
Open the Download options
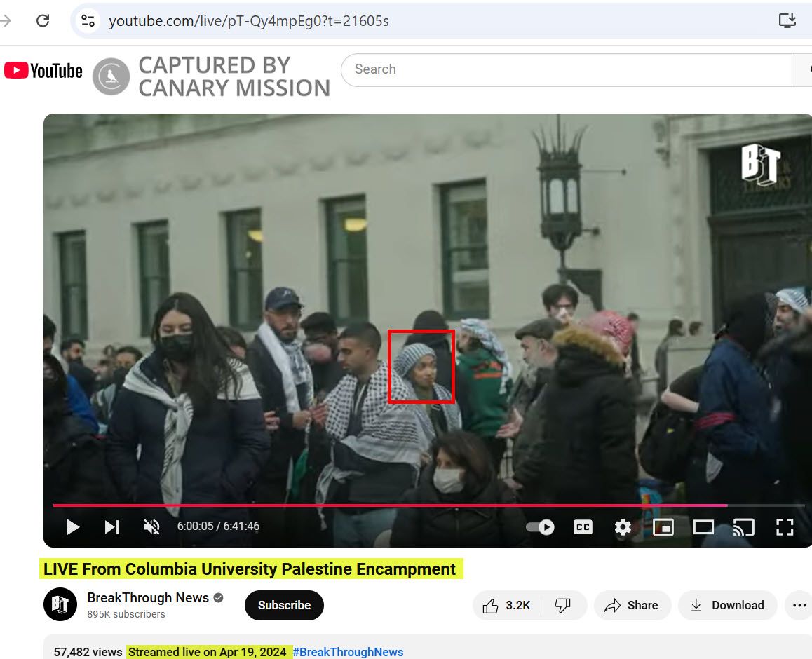point(727,604)
